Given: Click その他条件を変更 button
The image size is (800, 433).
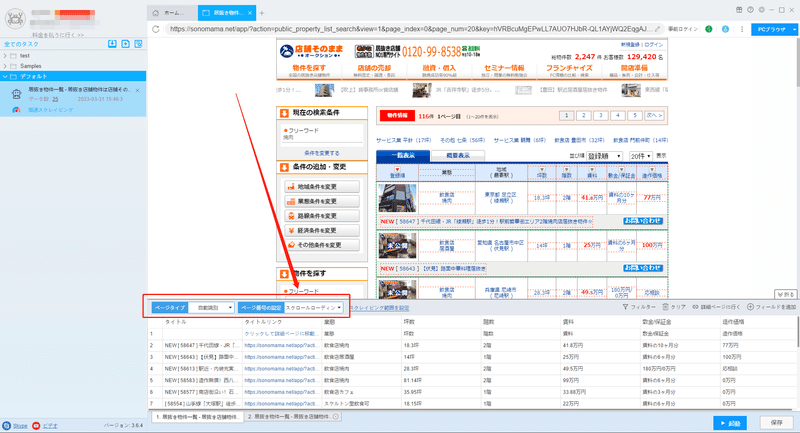Looking at the screenshot, I should click(x=321, y=245).
